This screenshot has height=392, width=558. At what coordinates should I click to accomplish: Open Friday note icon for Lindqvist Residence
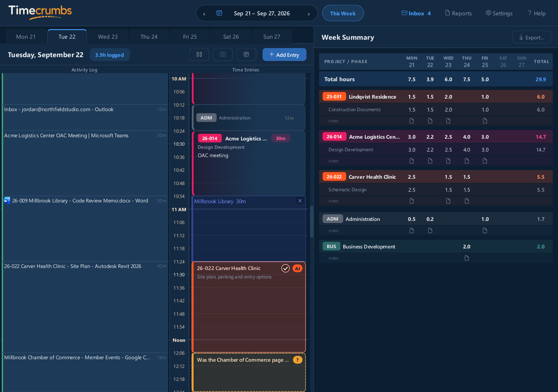485,121
